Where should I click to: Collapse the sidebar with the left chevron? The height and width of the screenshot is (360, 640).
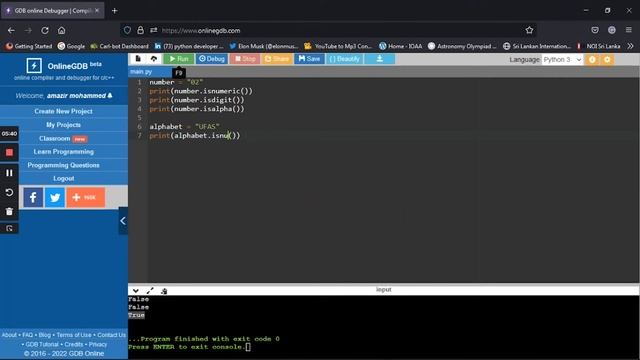click(x=123, y=221)
